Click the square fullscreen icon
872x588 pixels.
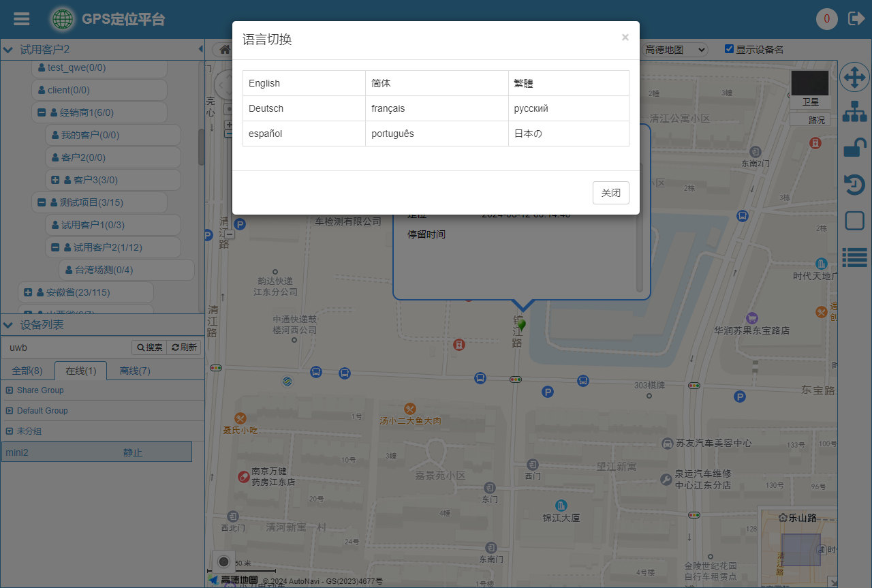click(854, 221)
